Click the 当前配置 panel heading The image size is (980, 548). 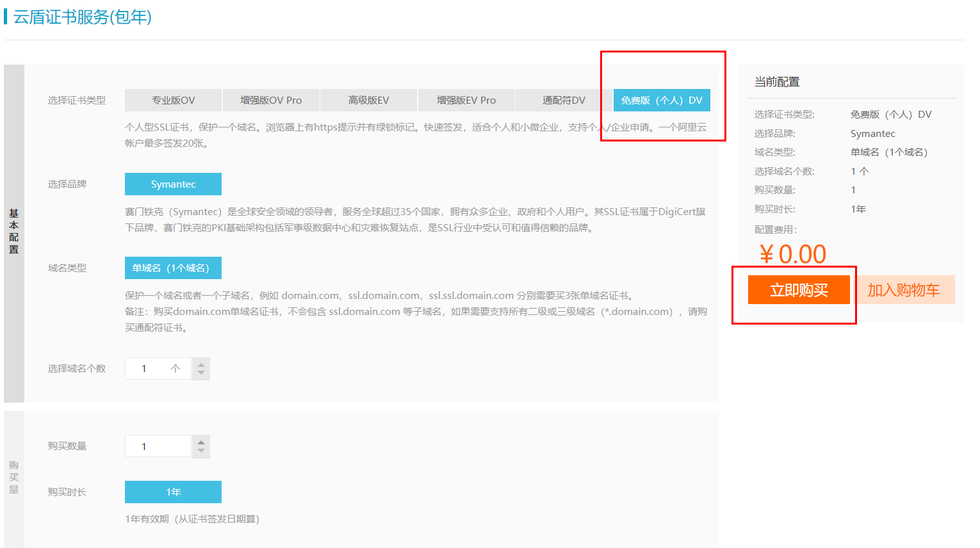[777, 82]
